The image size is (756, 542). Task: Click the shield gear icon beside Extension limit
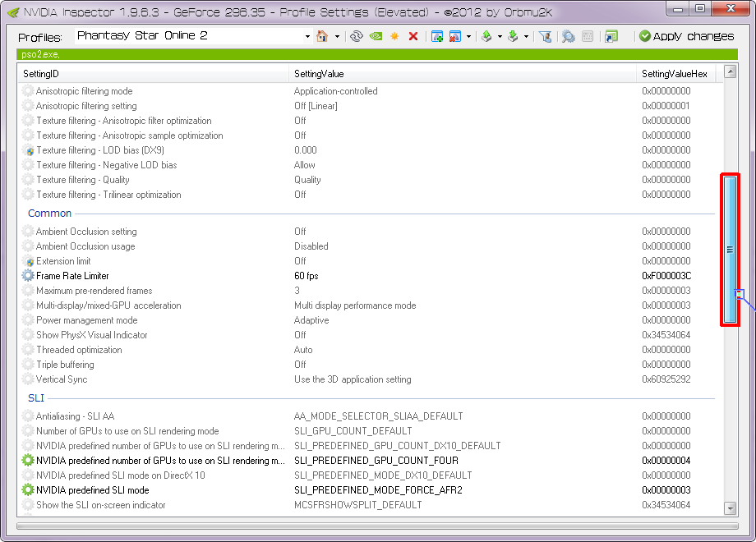click(x=28, y=261)
